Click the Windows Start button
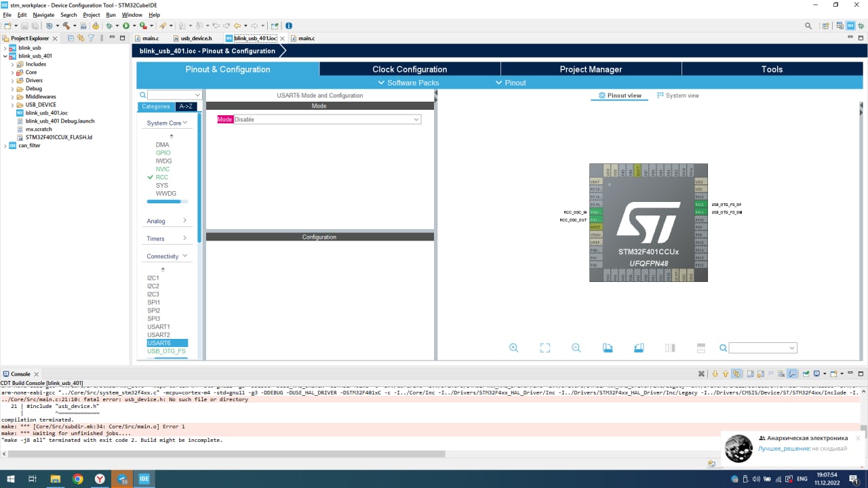The image size is (868, 488). 10,479
